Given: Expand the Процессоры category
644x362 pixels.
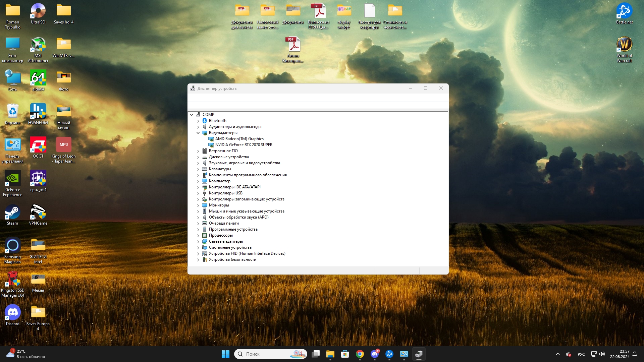Looking at the screenshot, I should click(198, 235).
